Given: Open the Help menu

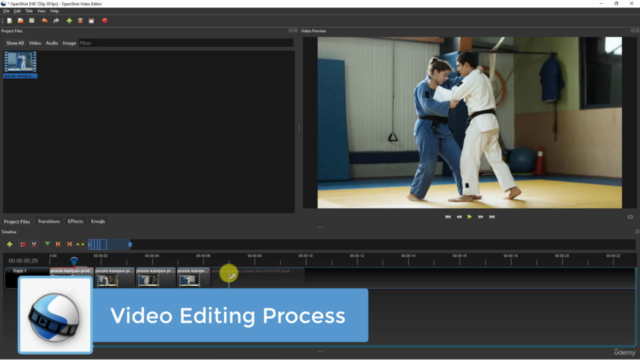Looking at the screenshot, I should (54, 11).
